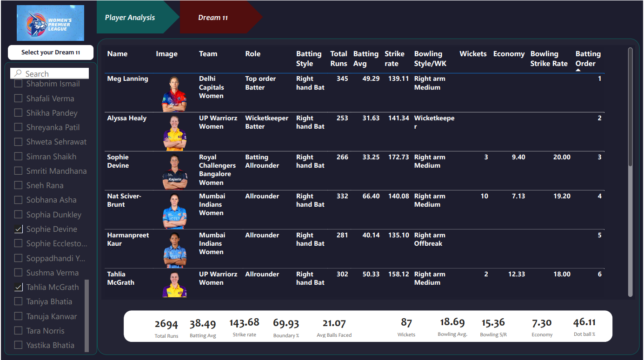Click Meg Lanning's player photo
This screenshot has height=360, width=644.
pos(174,94)
